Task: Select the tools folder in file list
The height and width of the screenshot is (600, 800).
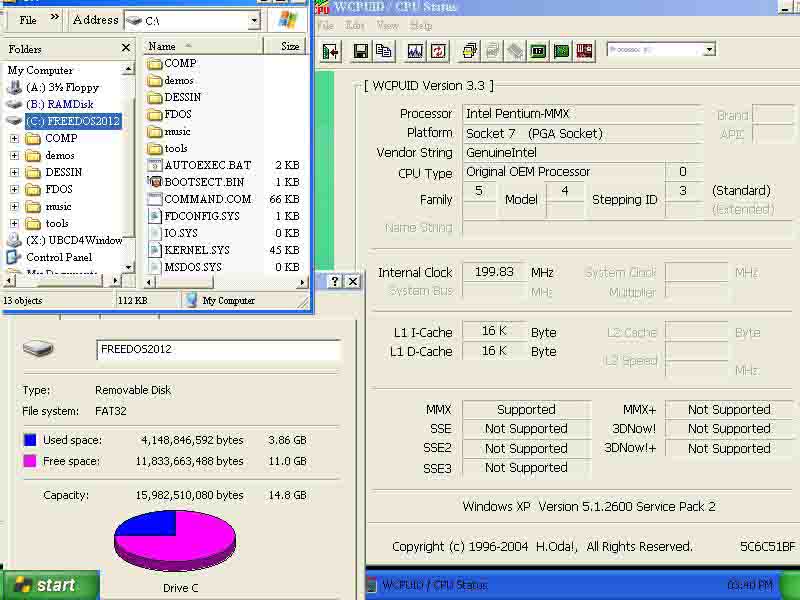Action: coord(167,148)
